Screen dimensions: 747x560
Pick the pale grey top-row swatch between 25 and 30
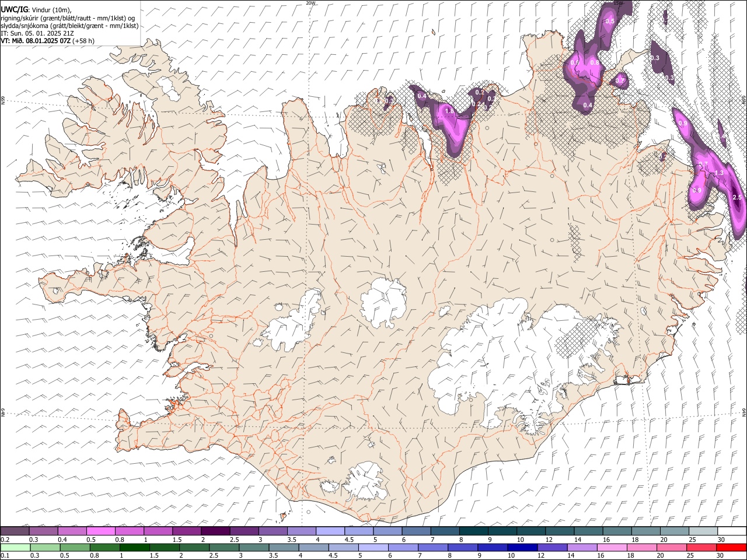coord(703,531)
